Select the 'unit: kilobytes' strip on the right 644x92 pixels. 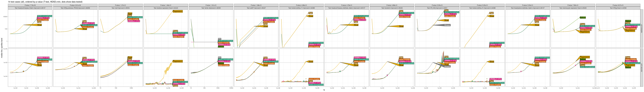tap(641, 29)
